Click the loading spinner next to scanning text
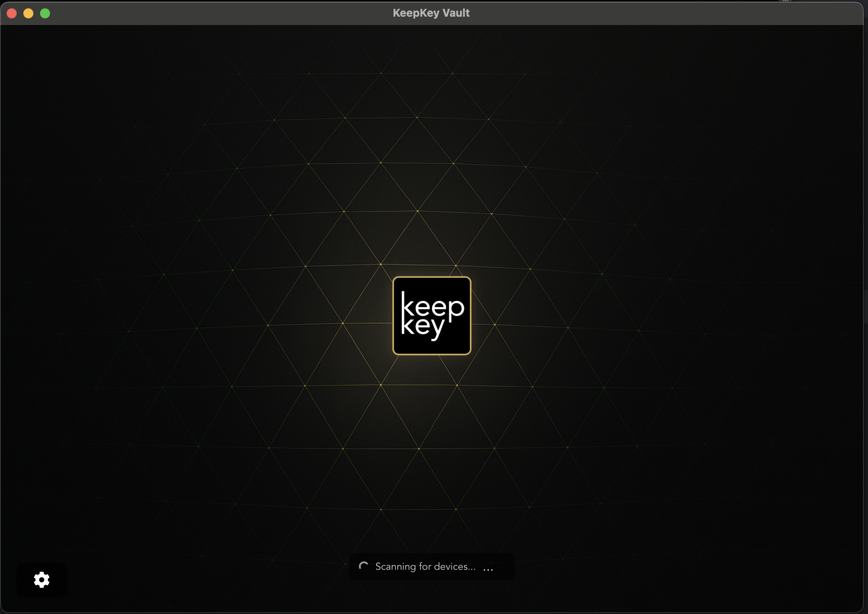 pos(363,566)
